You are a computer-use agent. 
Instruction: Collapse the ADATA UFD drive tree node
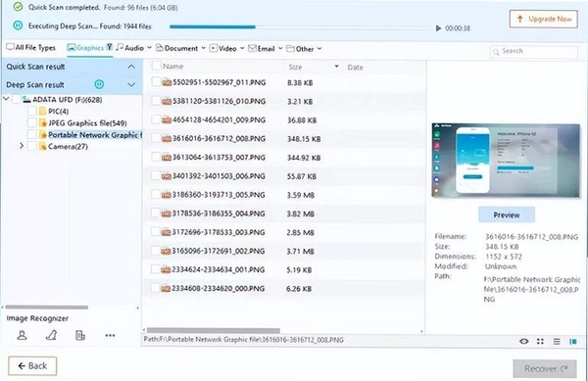coord(6,99)
